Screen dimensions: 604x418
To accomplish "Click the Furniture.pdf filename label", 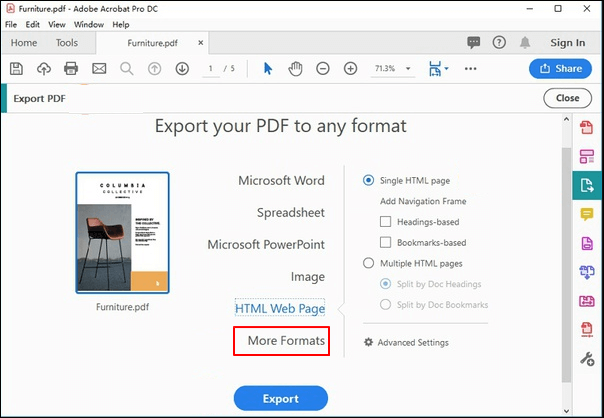I will pyautogui.click(x=122, y=307).
